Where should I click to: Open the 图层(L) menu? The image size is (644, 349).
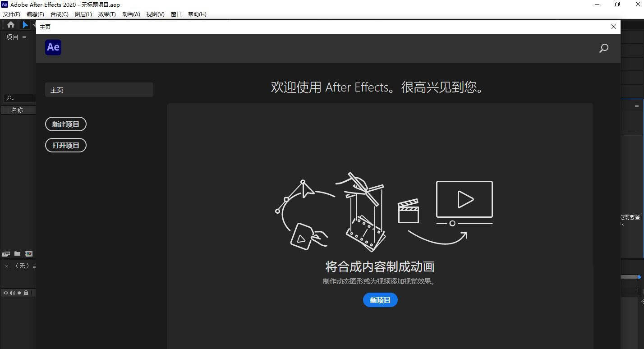[83, 14]
